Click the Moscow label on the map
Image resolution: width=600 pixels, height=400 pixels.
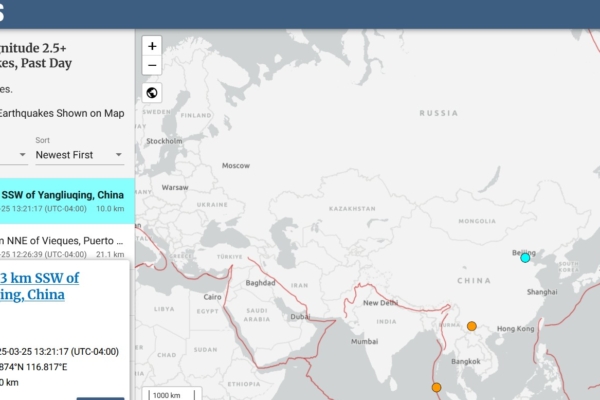(x=236, y=165)
